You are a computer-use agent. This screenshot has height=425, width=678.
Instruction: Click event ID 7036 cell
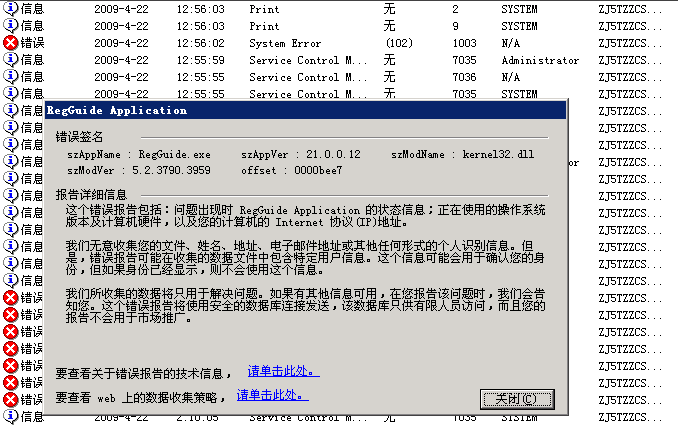[x=464, y=77]
